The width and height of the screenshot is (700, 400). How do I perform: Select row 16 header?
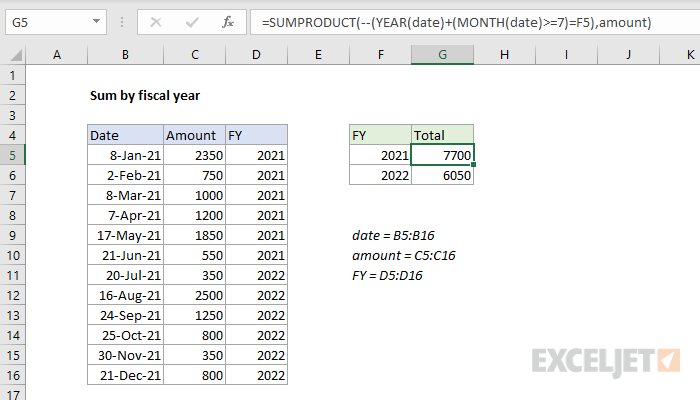click(12, 375)
